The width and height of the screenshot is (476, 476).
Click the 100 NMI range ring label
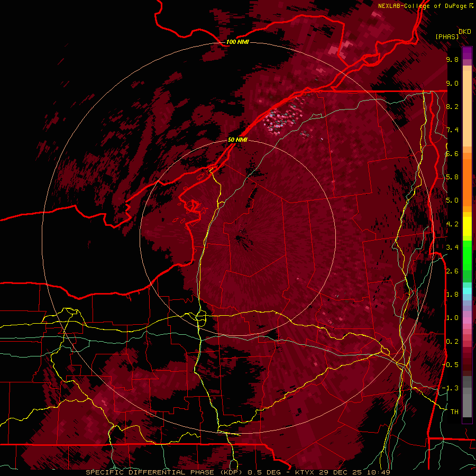(x=237, y=42)
